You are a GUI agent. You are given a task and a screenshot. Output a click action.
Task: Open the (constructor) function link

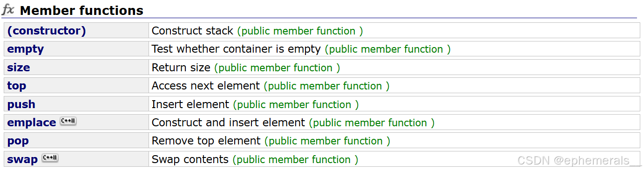coord(47,31)
